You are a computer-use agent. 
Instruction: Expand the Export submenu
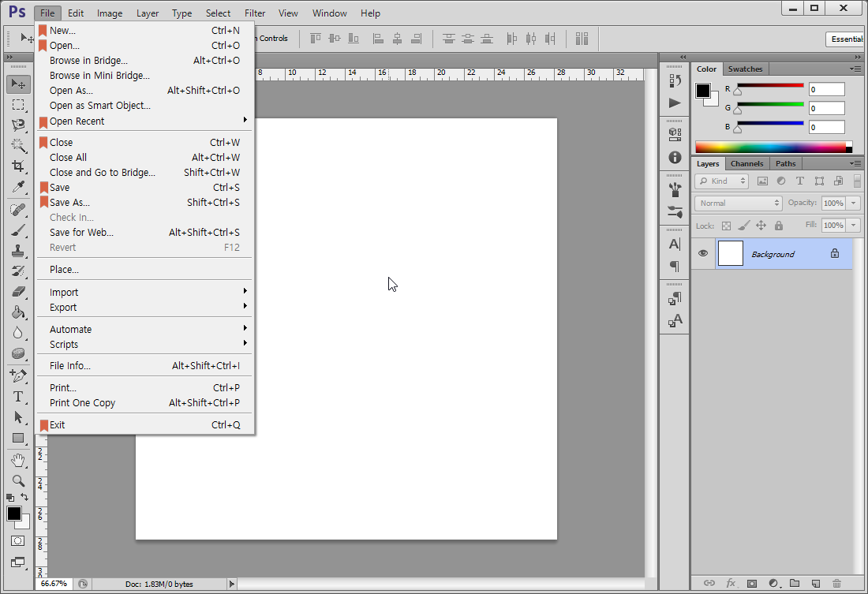click(x=145, y=307)
